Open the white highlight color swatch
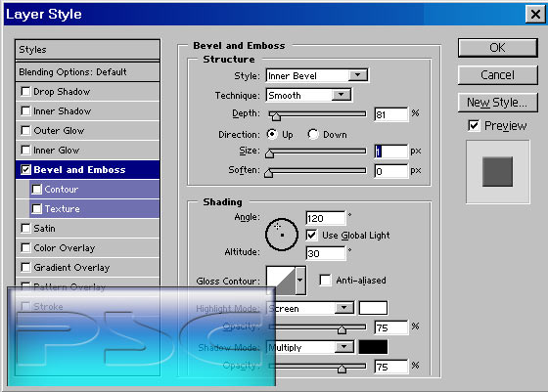Viewport: 548px width, 392px height. click(373, 308)
